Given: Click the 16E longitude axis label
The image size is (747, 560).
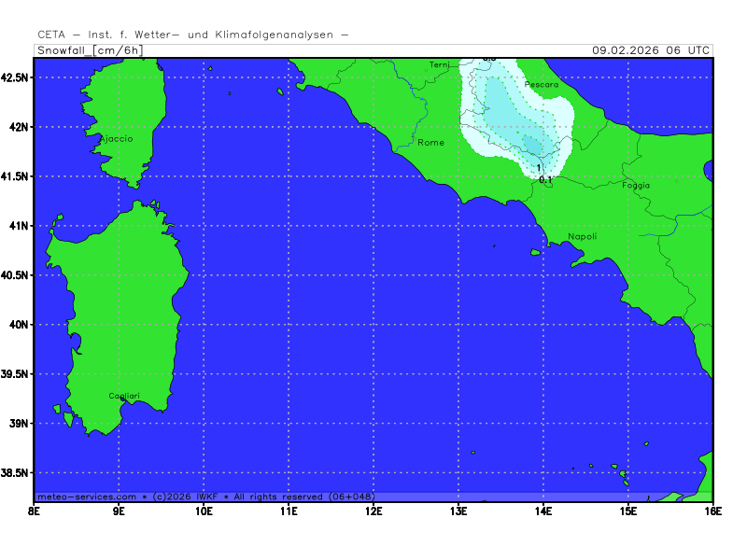Looking at the screenshot, I should [712, 511].
